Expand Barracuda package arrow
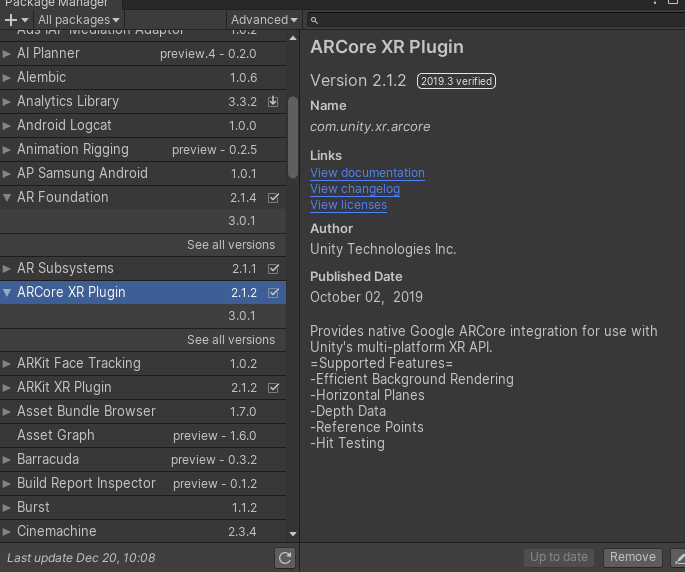This screenshot has height=572, width=685. (7, 460)
